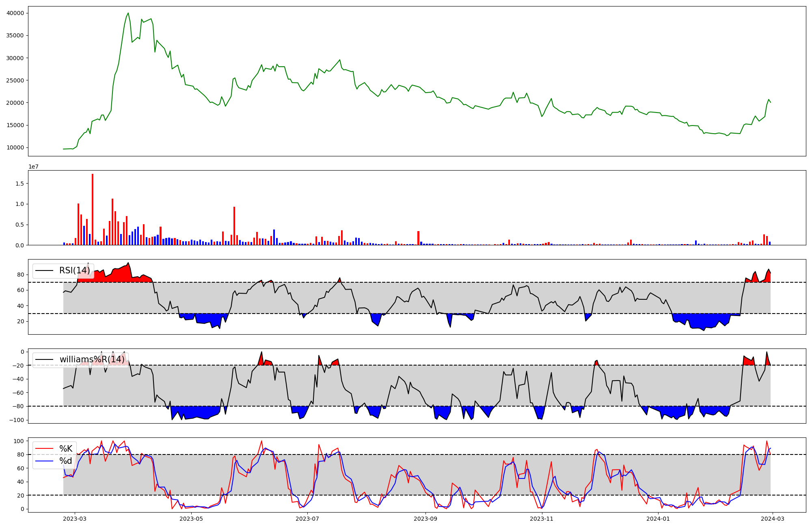Click the 2024-01 date axis label
This screenshot has height=528, width=812.
658,519
